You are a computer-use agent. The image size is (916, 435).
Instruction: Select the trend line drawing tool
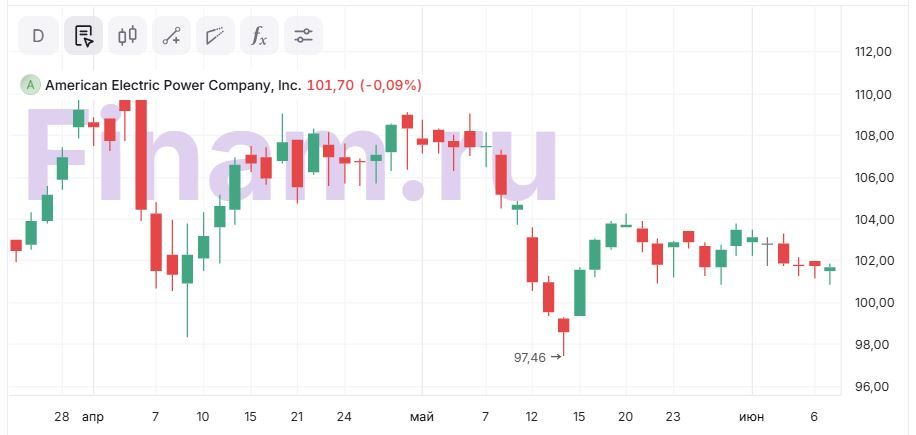[x=171, y=36]
